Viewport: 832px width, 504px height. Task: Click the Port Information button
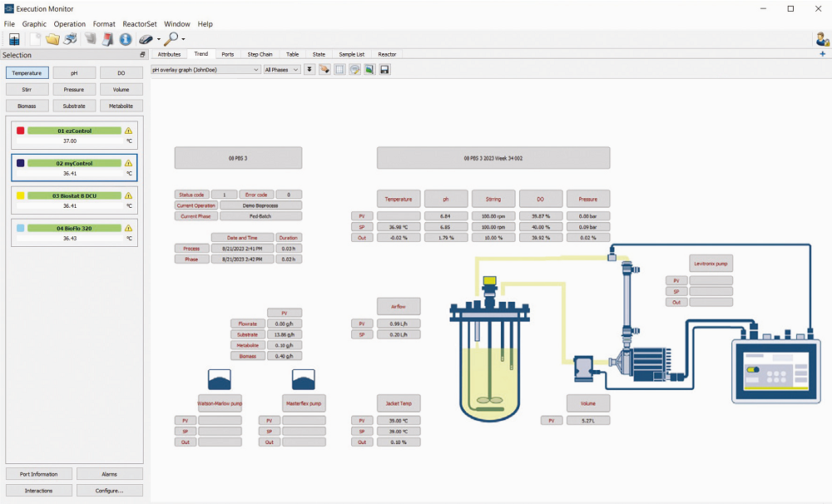(39, 474)
